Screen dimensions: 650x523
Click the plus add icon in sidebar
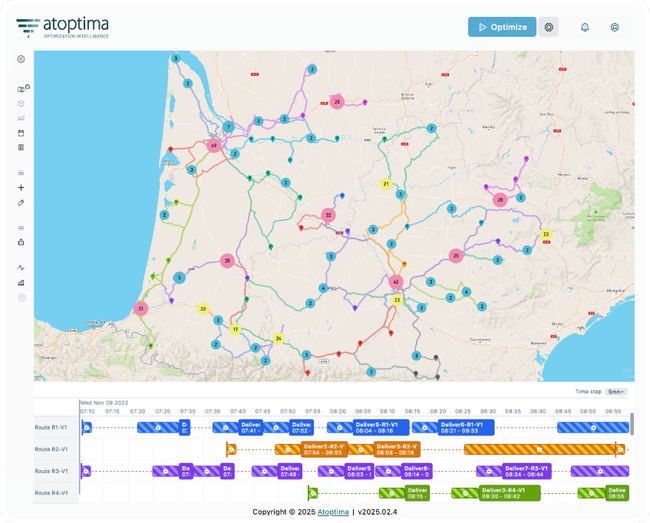pyautogui.click(x=21, y=187)
